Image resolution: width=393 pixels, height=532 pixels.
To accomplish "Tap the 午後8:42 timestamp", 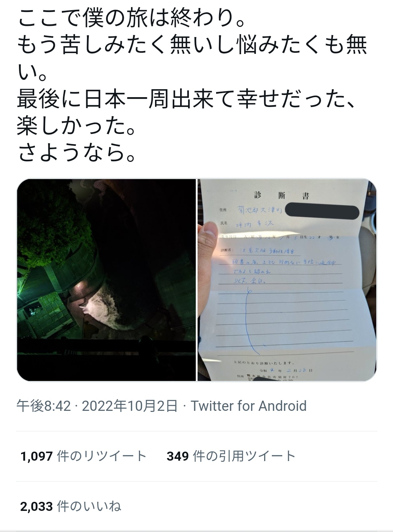I will tap(44, 406).
